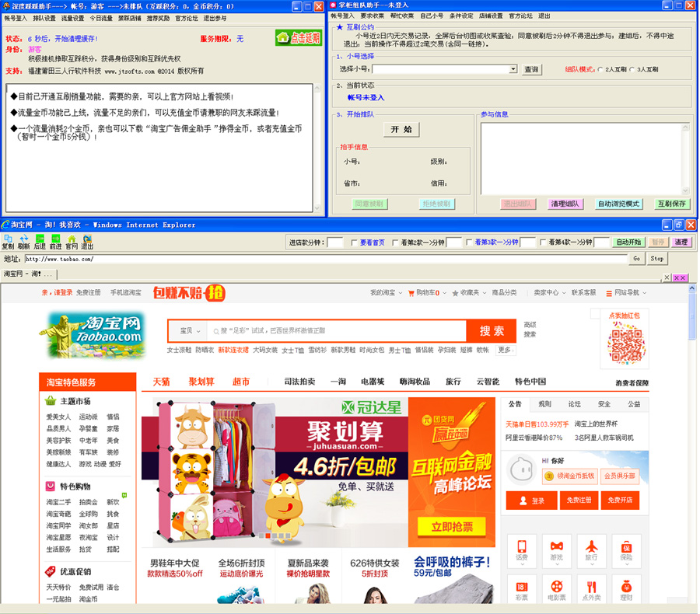Click the orange 搜索 search button
The width and height of the screenshot is (700, 614).
click(491, 330)
